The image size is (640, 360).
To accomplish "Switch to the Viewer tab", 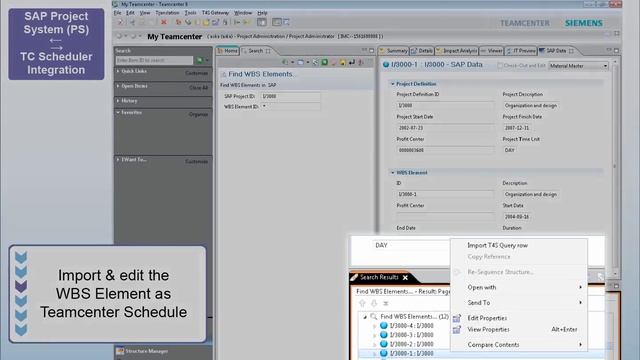I will [x=491, y=51].
